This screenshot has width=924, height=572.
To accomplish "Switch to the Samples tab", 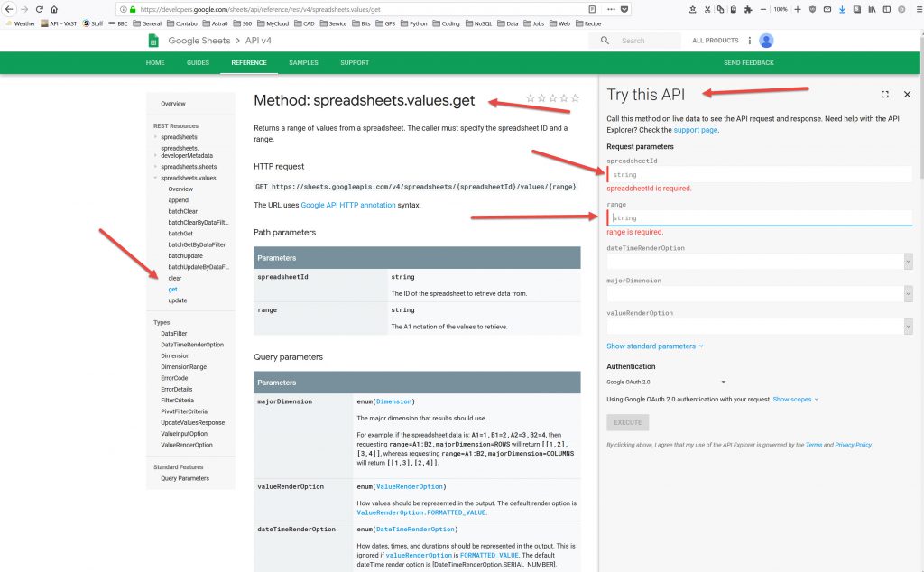I will tap(303, 63).
